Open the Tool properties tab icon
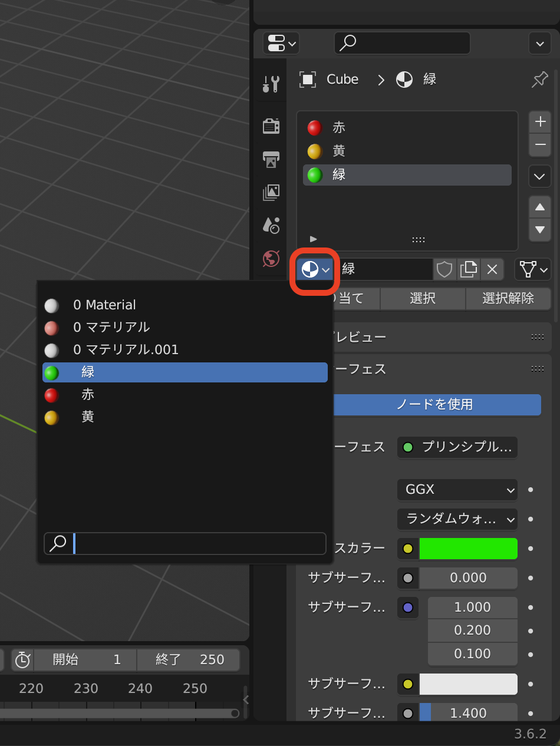Viewport: 560px width, 746px height. (x=271, y=84)
